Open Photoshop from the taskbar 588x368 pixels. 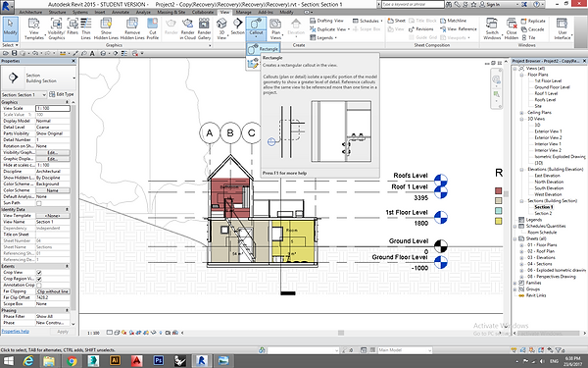(158, 361)
